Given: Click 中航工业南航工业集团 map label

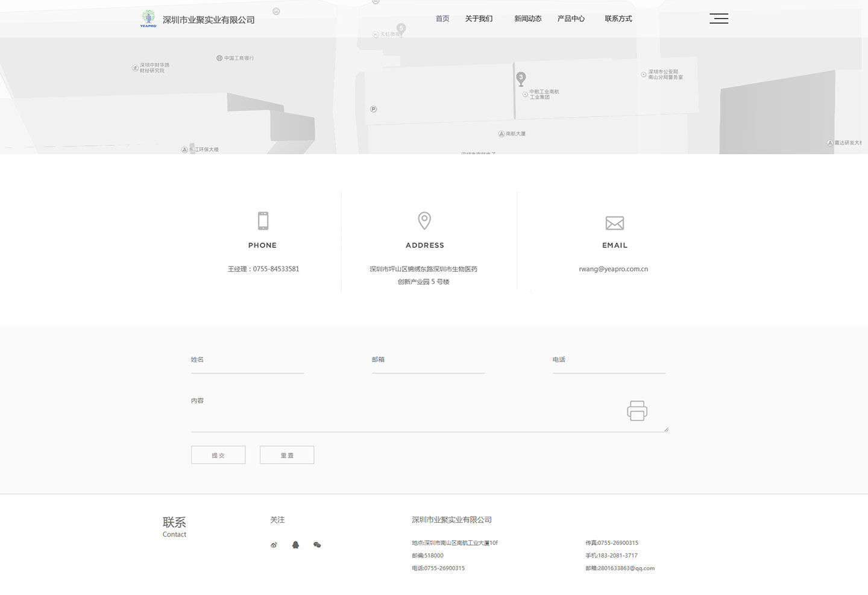Looking at the screenshot, I should (x=544, y=94).
